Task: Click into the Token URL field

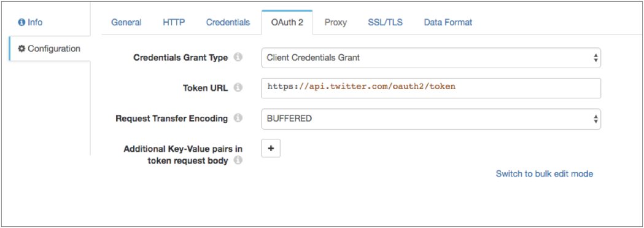Action: 431,88
